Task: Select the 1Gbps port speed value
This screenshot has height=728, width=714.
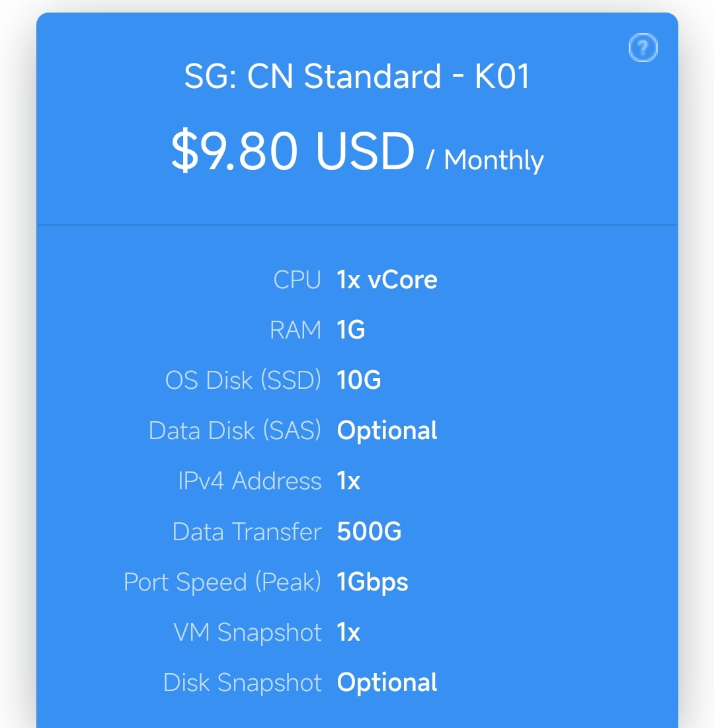Action: click(x=372, y=582)
